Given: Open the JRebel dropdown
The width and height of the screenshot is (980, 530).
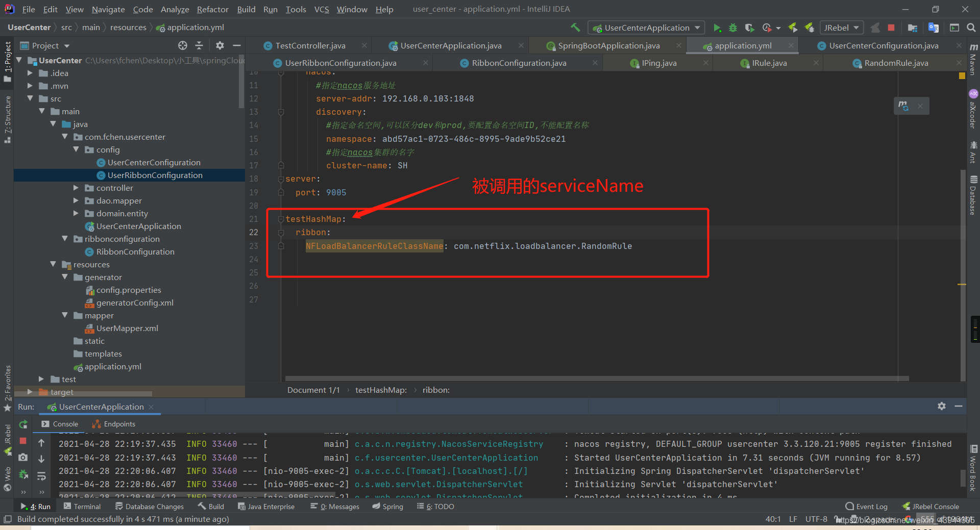Looking at the screenshot, I should [842, 28].
